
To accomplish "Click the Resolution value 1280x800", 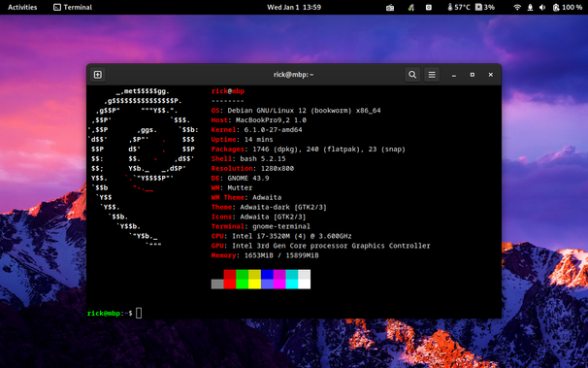I will [x=278, y=168].
